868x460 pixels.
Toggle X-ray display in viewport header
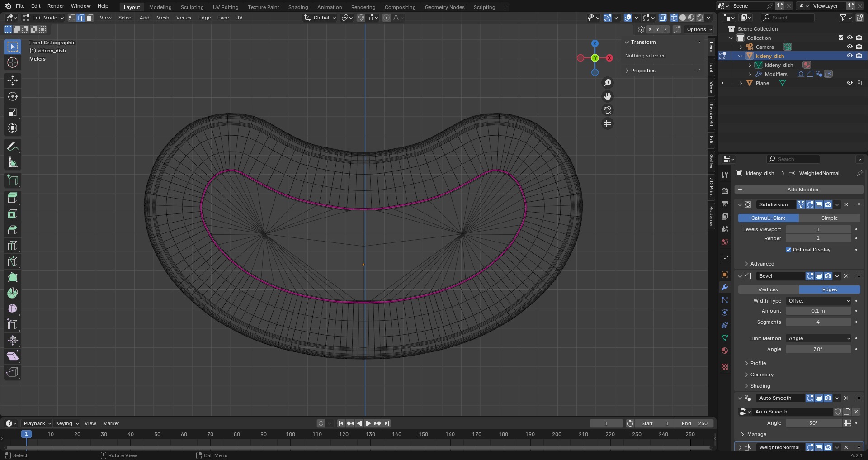(662, 18)
